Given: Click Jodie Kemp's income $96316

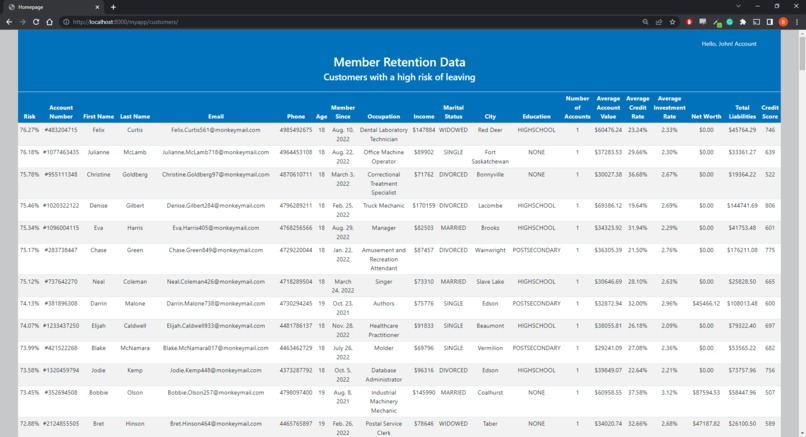Looking at the screenshot, I should (424, 370).
